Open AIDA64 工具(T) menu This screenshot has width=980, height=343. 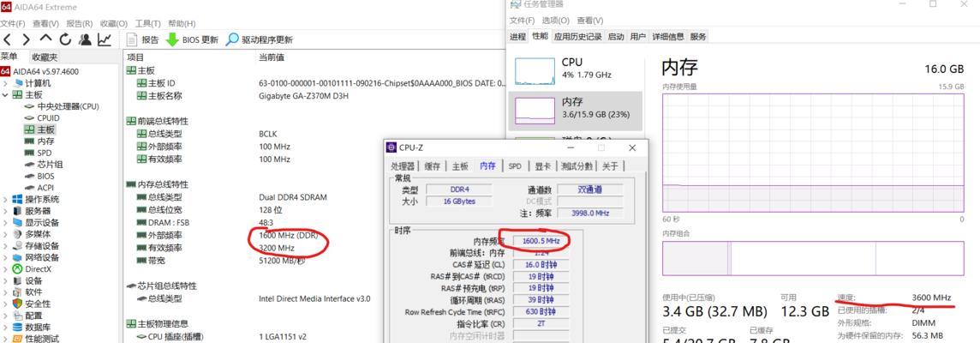click(147, 23)
